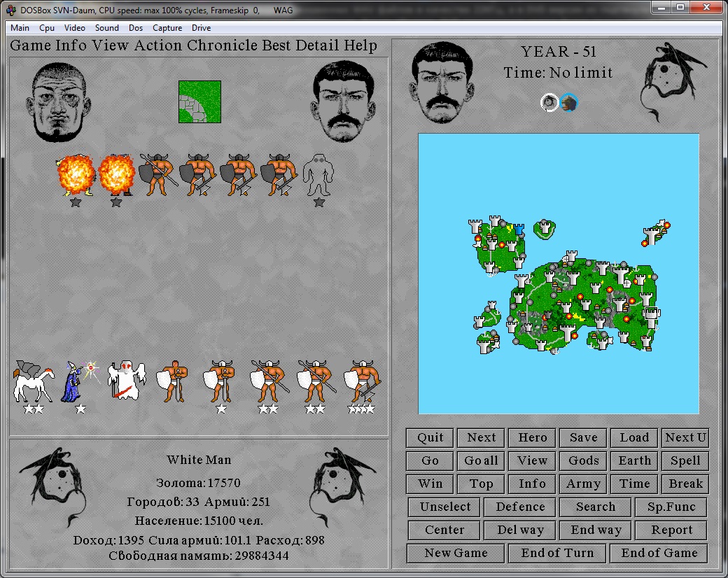This screenshot has width=728, height=578.
Task: Open the in-game Help menu
Action: (x=360, y=45)
